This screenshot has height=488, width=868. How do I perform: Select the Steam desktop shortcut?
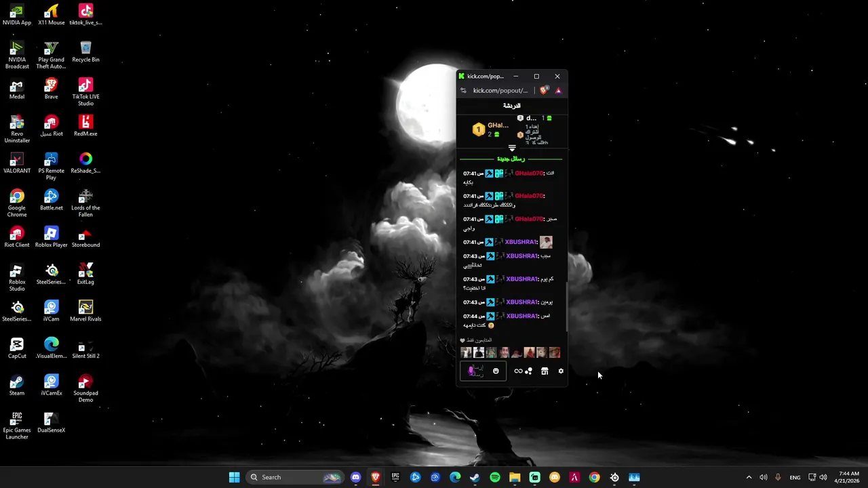click(x=17, y=385)
